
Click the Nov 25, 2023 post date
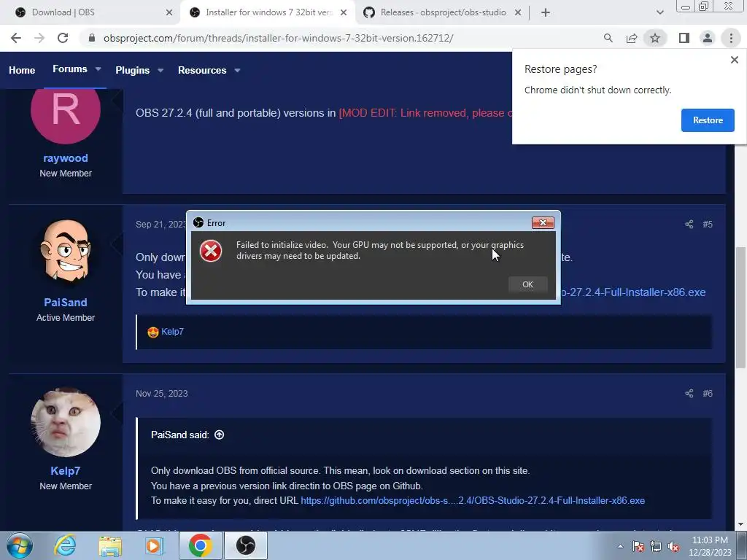tap(161, 393)
